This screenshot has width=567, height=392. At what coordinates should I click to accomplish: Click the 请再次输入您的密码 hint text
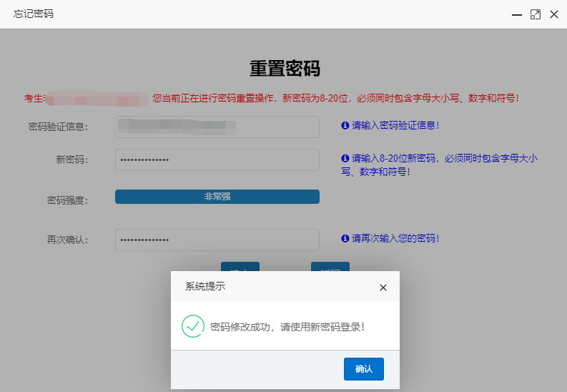point(395,238)
